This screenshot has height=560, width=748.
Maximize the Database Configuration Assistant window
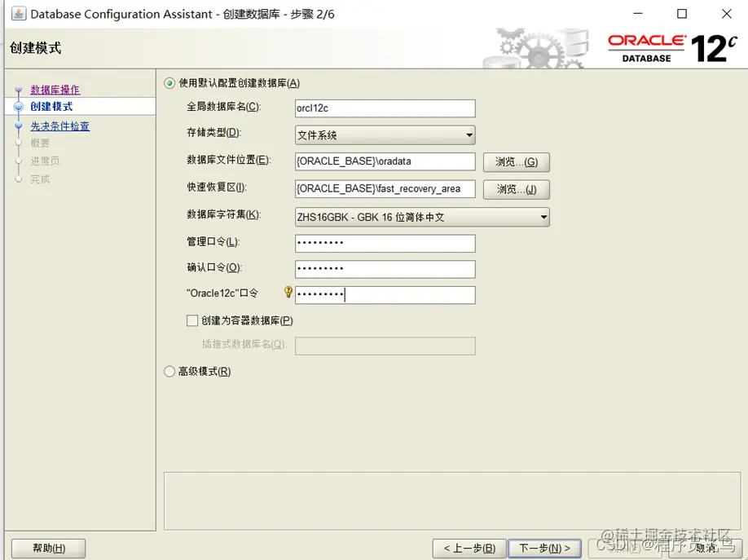pyautogui.click(x=682, y=14)
